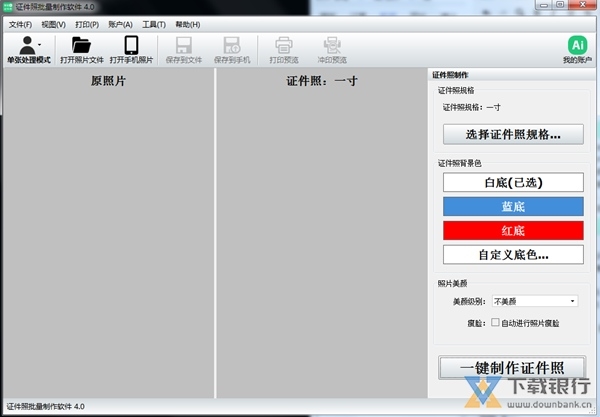Open the 帮助(H) menu
The width and height of the screenshot is (600, 417).
tap(188, 25)
